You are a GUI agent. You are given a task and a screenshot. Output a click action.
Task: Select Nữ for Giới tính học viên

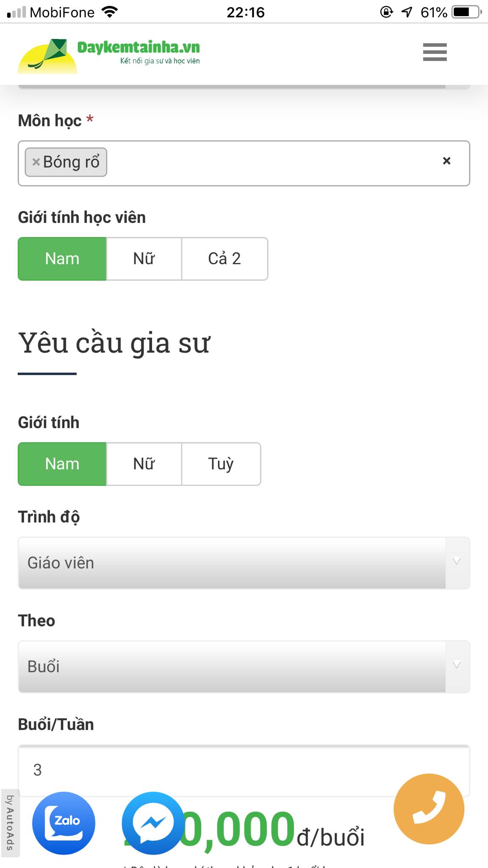point(144,259)
